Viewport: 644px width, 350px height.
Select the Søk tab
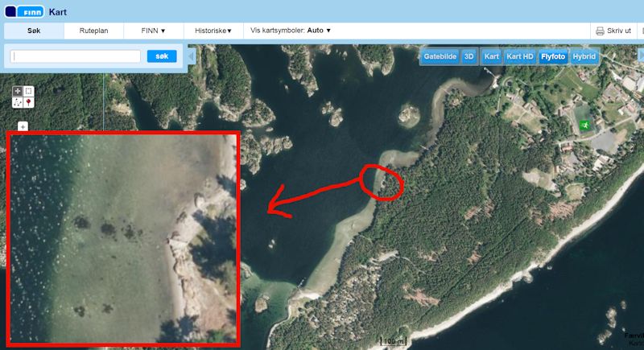click(34, 31)
